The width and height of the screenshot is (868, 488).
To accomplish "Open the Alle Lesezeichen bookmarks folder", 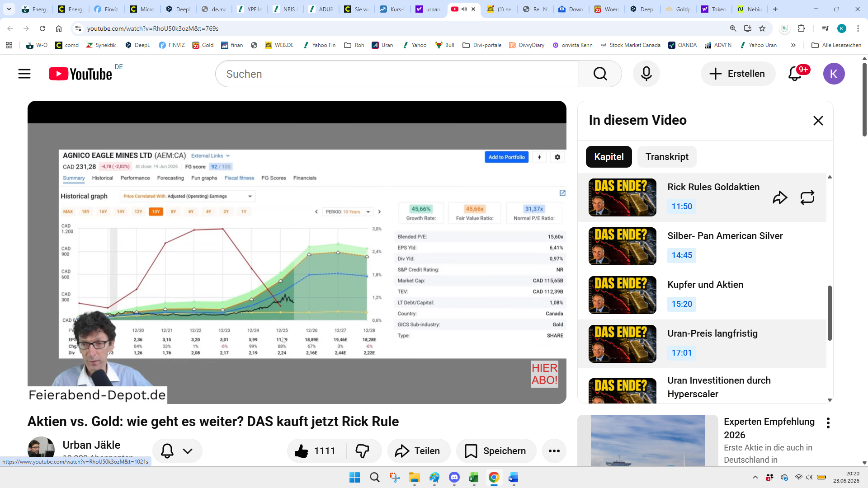I will click(x=836, y=45).
